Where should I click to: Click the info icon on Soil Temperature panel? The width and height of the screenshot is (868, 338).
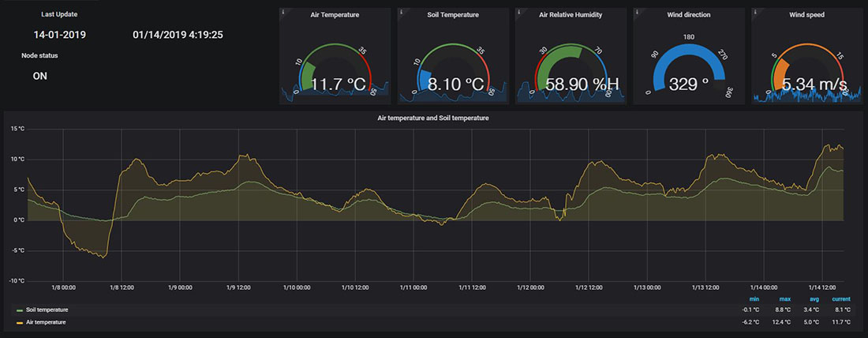(401, 11)
